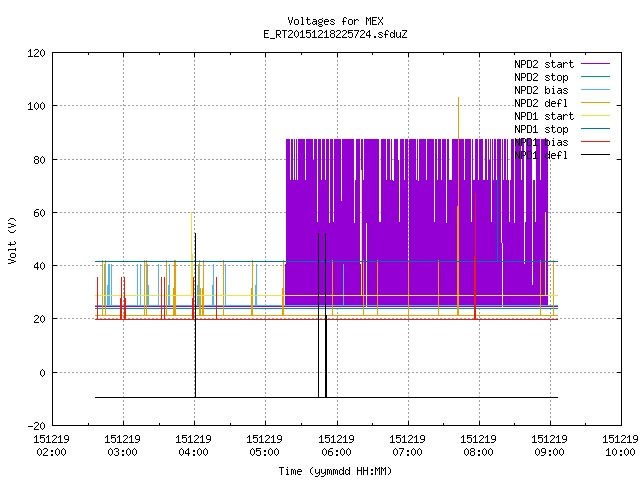Select the 'NPD2 stop' legend label
The height and width of the screenshot is (480, 640).
(541, 77)
